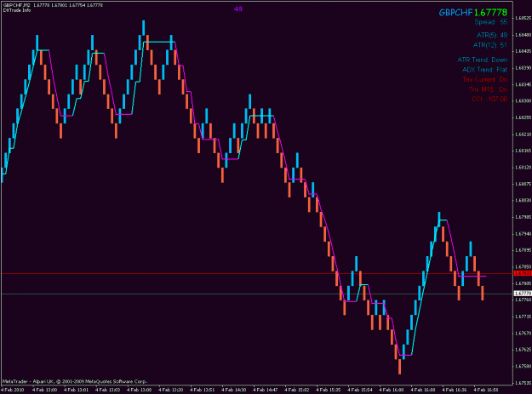Click the 1.68390 price axis label
The width and height of the screenshot is (532, 394).
(523, 68)
